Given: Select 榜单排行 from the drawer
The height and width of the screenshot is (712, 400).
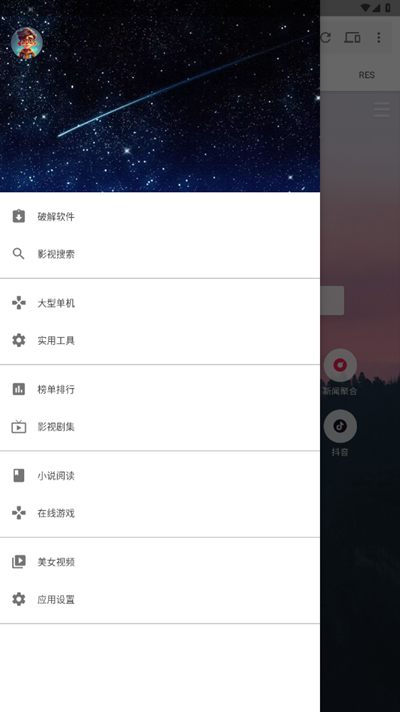Looking at the screenshot, I should pos(160,389).
